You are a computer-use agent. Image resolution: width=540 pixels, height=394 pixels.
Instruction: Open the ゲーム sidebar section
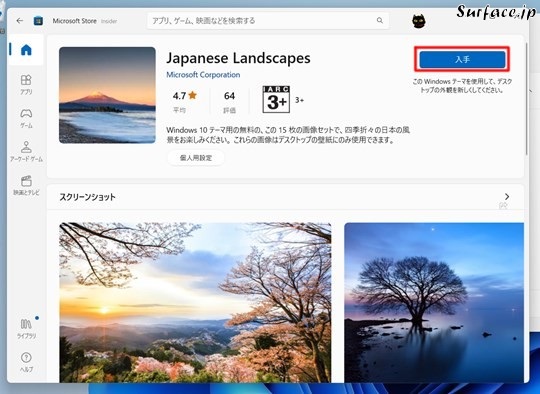[x=26, y=118]
